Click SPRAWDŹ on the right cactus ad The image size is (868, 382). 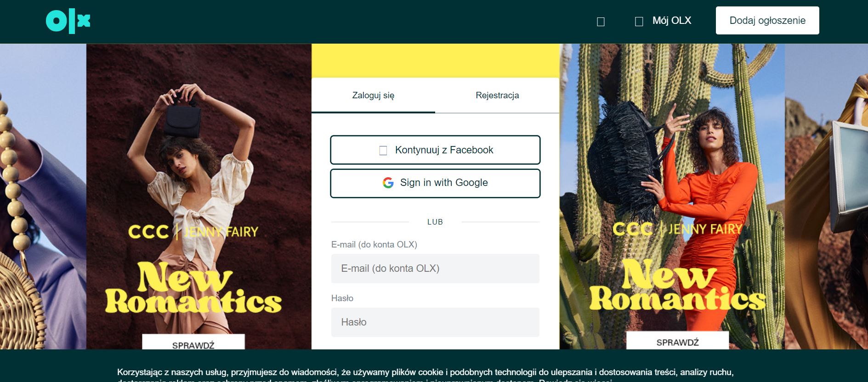[677, 341]
